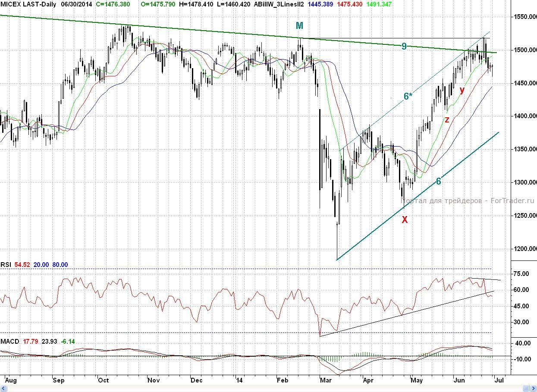The width and height of the screenshot is (537, 392).
Task: Click the RSI upper level 80.00
Action: click(60, 265)
